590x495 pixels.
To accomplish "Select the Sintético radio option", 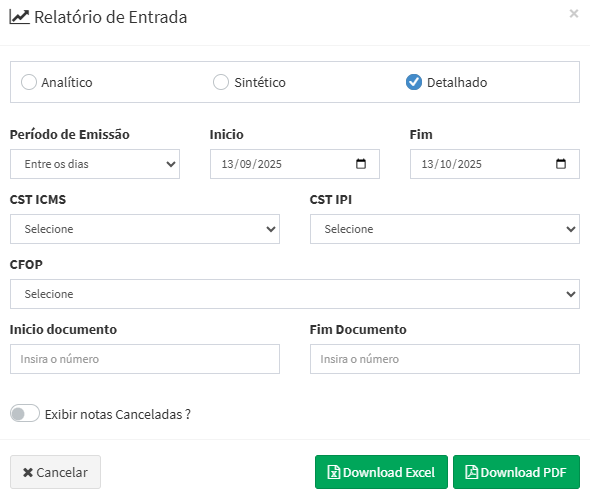I will coord(221,82).
